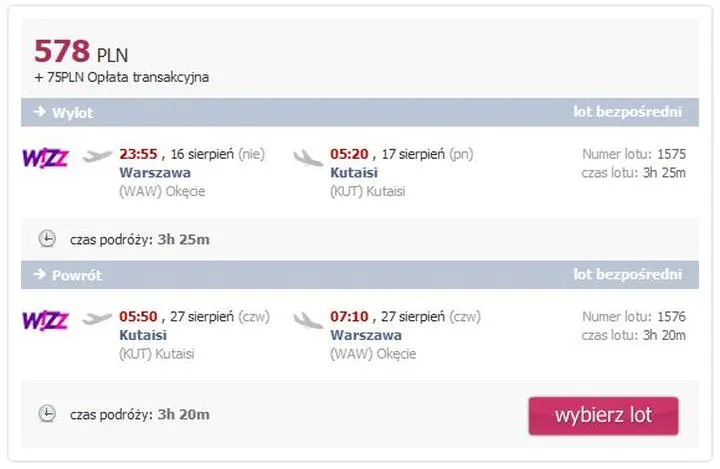Click the 578 PLN price
This screenshot has height=469, width=720.
pyautogui.click(x=81, y=51)
